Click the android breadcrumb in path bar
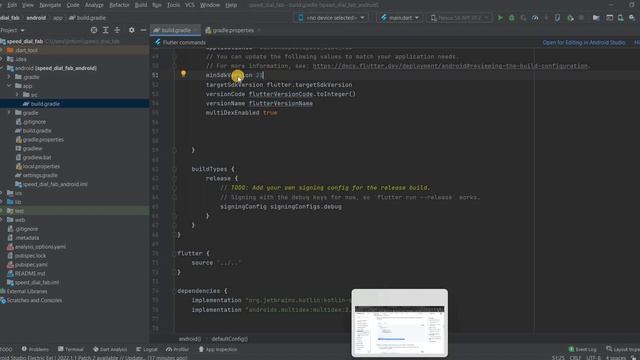Image resolution: width=640 pixels, height=360 pixels. pos(36,18)
